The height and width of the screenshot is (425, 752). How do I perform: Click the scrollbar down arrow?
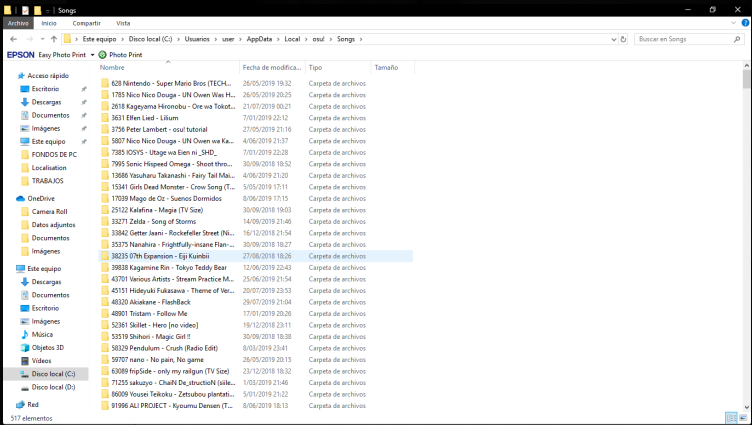tap(747, 407)
